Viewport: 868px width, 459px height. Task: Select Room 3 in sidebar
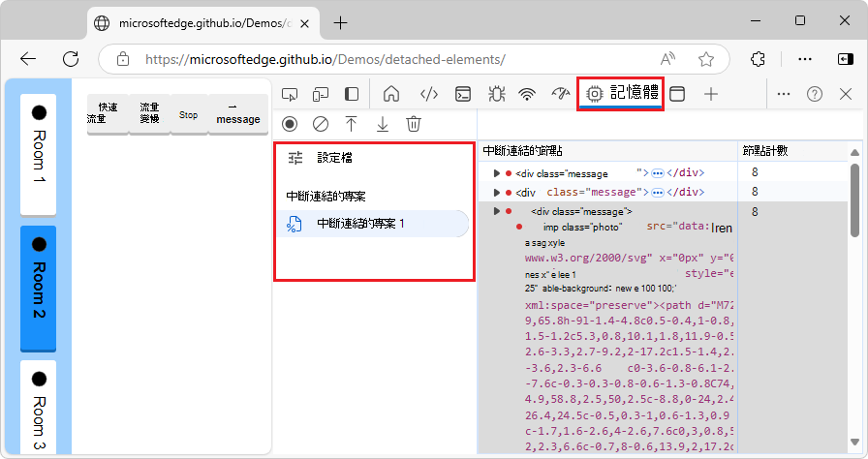point(38,408)
